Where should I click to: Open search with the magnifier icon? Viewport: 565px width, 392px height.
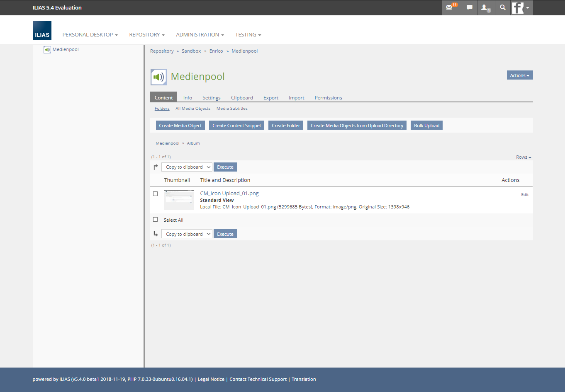point(502,7)
